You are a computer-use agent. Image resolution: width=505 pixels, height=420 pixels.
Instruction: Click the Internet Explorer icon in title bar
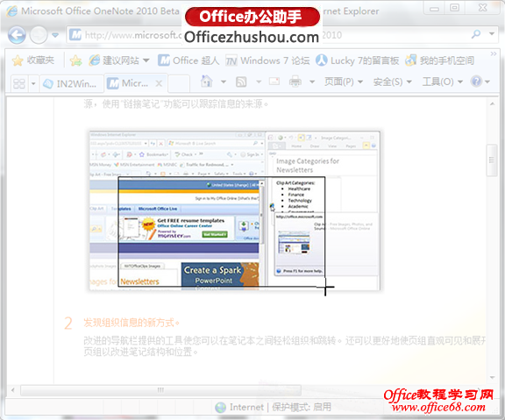tap(12, 11)
